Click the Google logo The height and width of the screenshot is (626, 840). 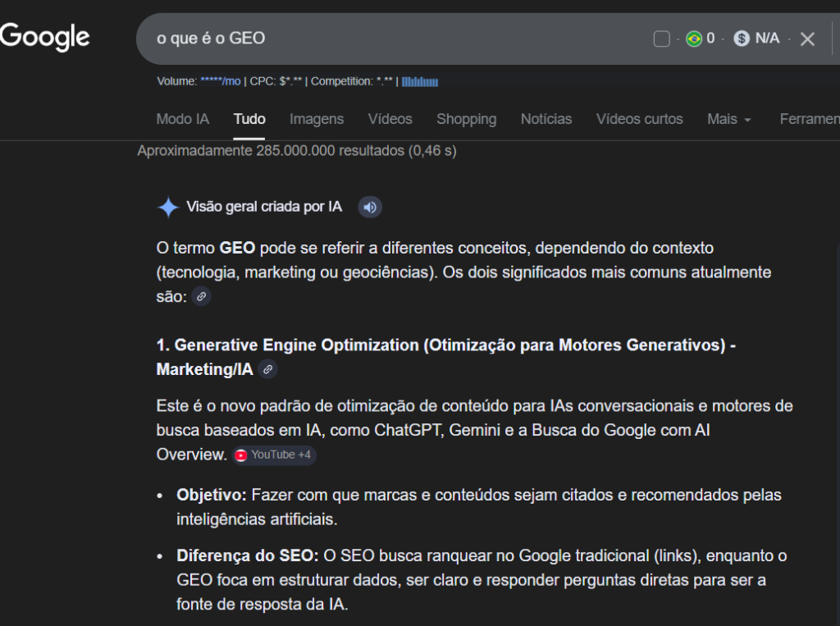(45, 37)
